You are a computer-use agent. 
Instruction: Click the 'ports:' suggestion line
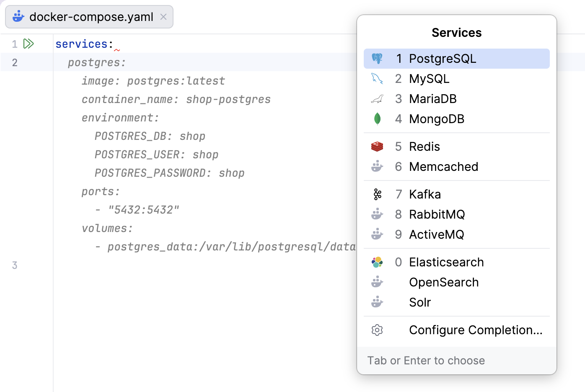click(101, 191)
